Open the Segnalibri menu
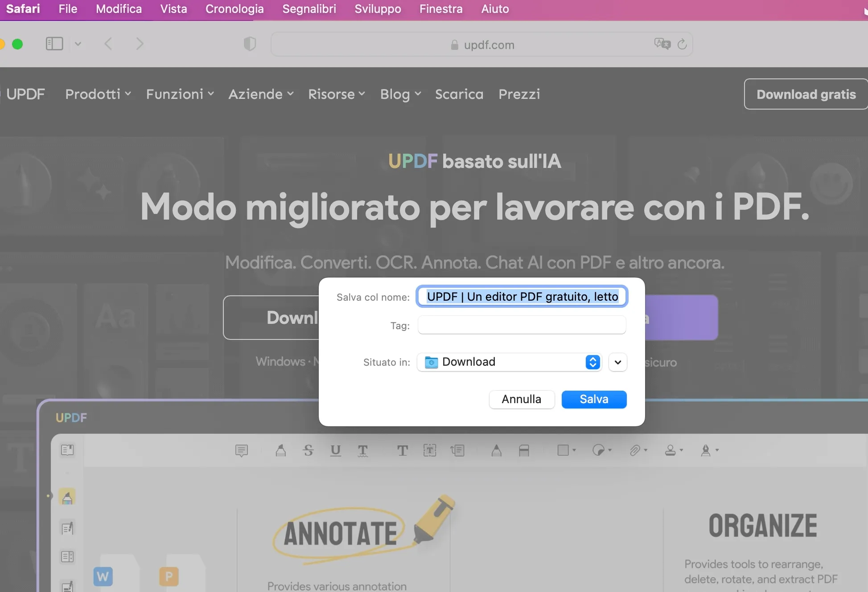Screen dimensions: 868x592 [x=309, y=9]
